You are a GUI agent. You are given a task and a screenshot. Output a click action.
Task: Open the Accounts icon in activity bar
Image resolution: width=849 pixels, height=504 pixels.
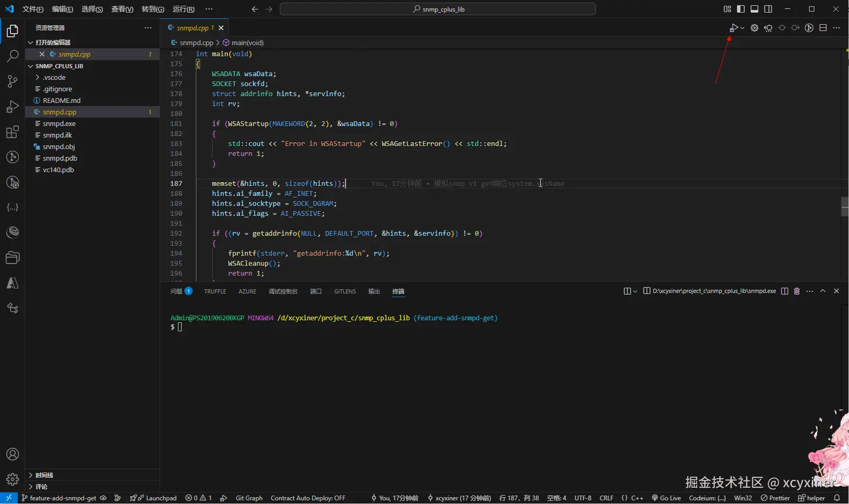click(13, 454)
